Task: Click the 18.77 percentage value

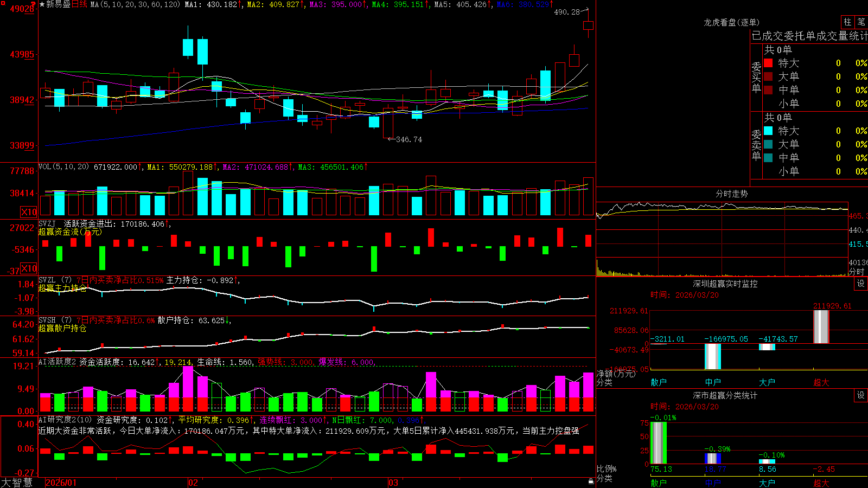Action: [716, 469]
